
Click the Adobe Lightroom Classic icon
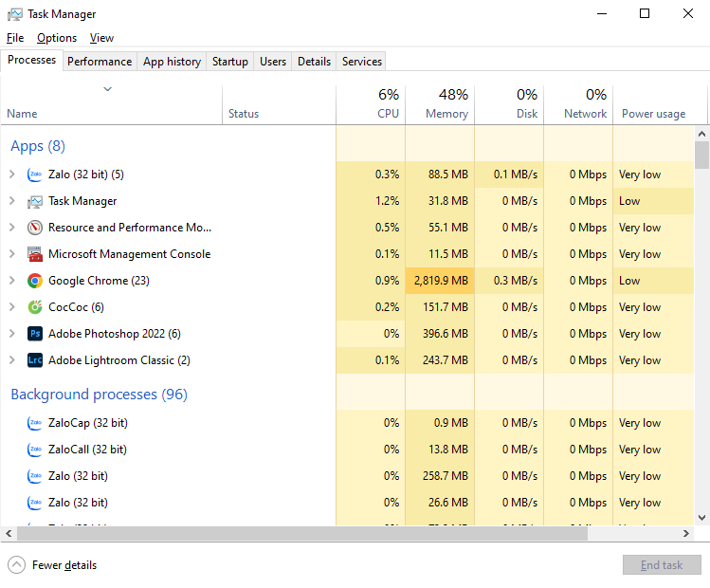click(x=35, y=360)
